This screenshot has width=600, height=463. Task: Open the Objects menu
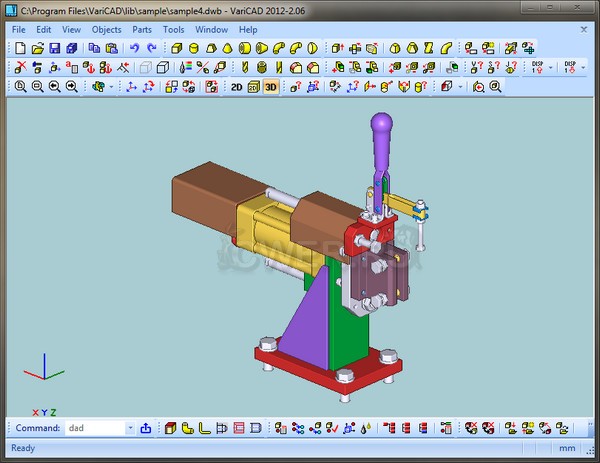tap(106, 29)
